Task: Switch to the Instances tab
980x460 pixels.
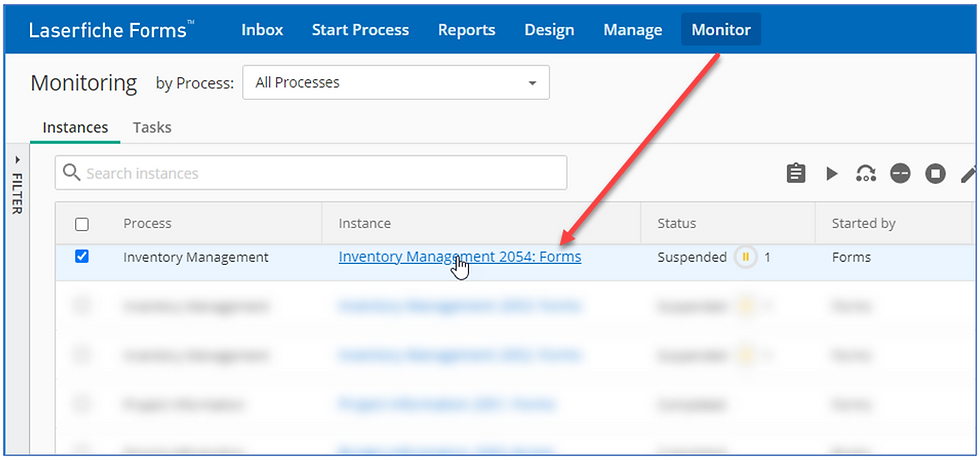Action: coord(75,128)
